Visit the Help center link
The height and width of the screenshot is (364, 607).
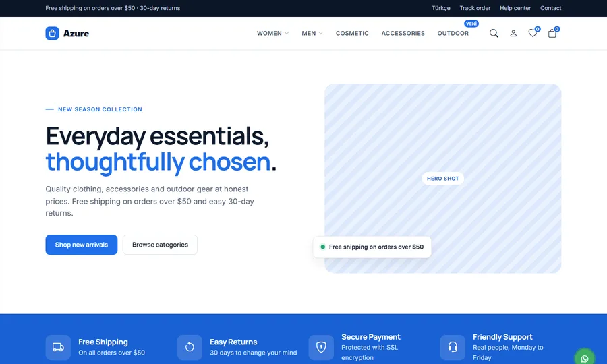point(515,8)
